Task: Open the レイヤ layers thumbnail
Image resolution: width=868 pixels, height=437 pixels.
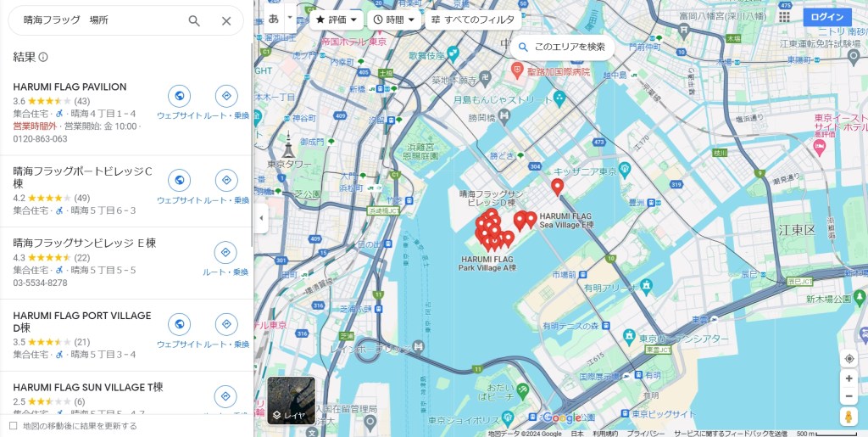Action: coord(291,401)
